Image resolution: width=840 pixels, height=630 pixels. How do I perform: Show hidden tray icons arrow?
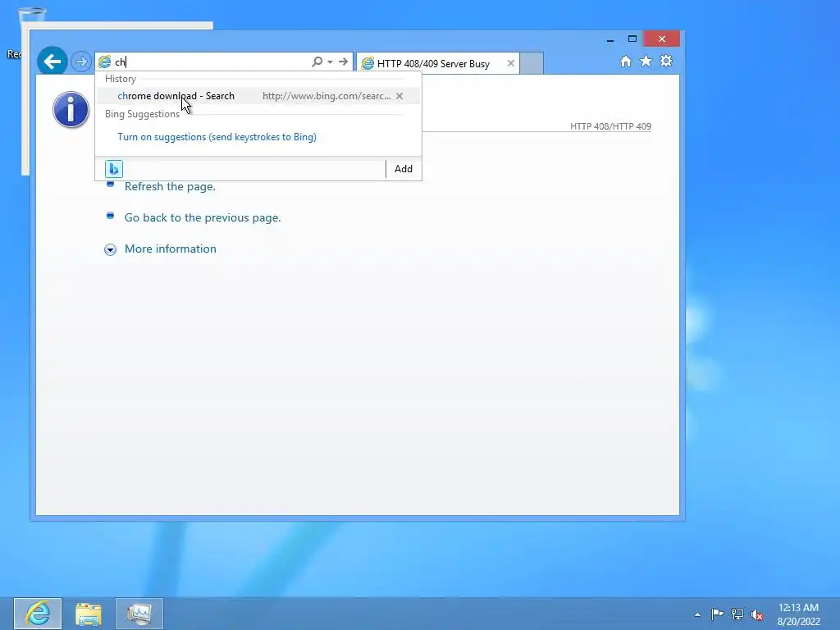tap(697, 614)
